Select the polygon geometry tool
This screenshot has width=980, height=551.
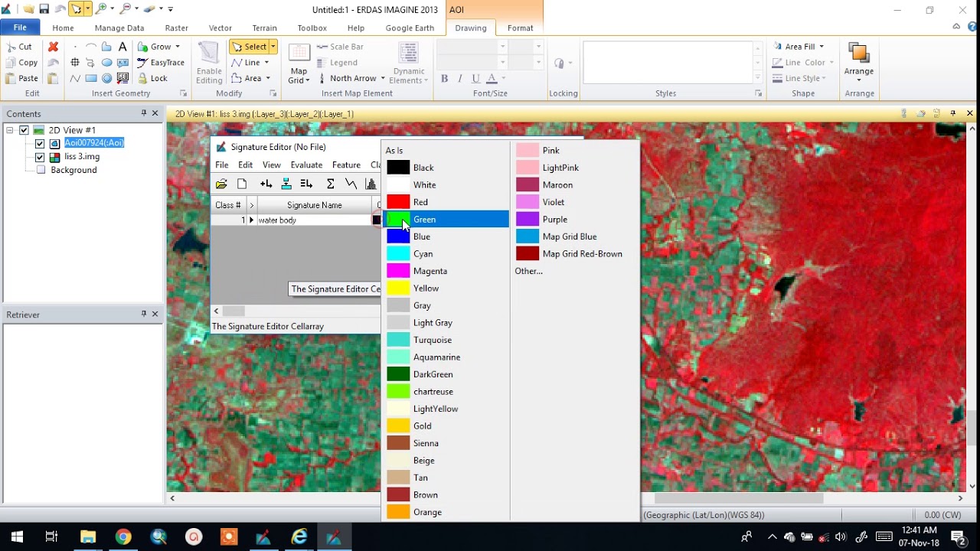(106, 47)
